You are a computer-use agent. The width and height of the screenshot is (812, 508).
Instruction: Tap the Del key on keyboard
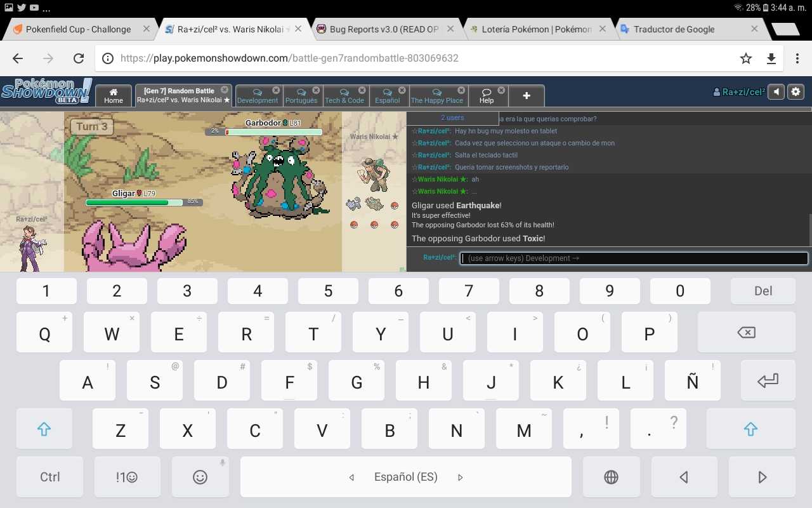763,291
